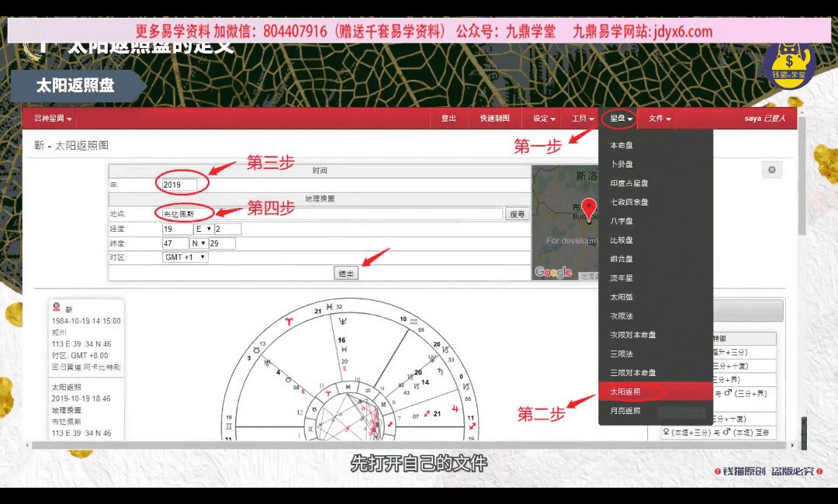Open the 吕神星网 site menu
Screen dimensions: 838x504
click(x=53, y=119)
